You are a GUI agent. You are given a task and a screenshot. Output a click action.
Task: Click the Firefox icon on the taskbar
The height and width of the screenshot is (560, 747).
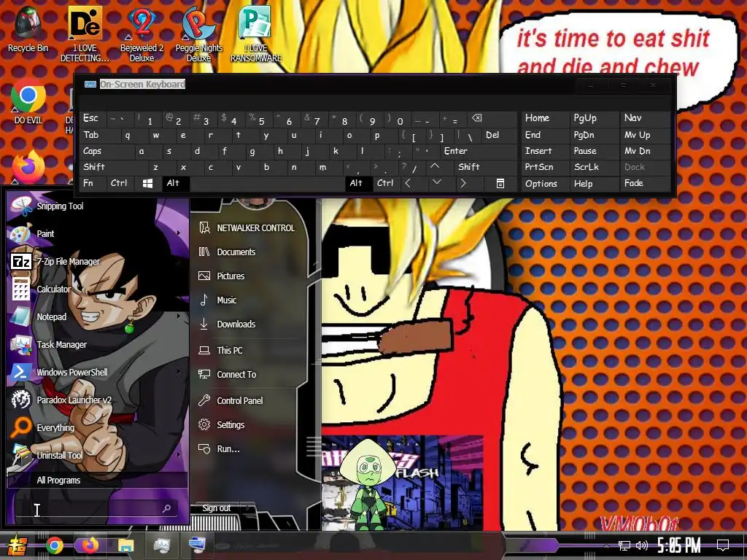point(90,545)
